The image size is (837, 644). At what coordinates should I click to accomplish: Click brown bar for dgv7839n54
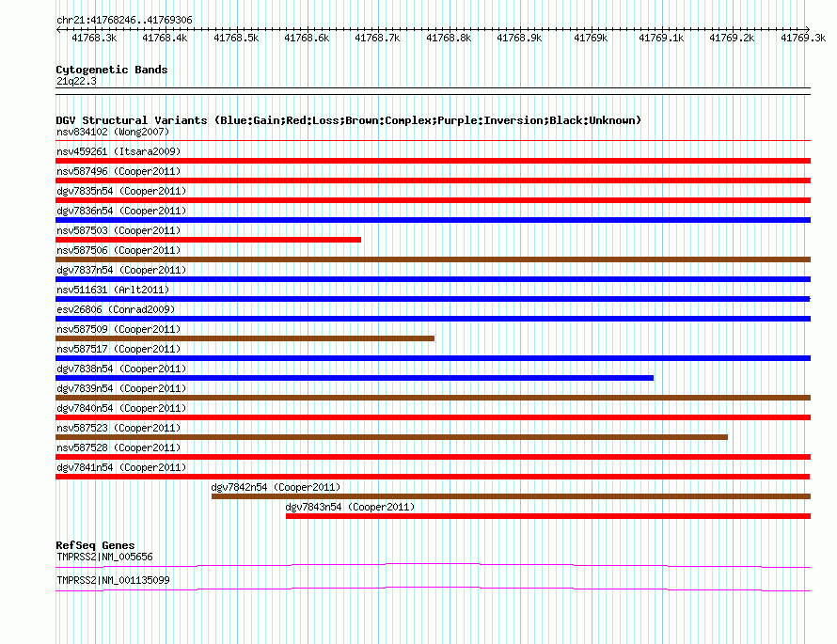(x=433, y=398)
